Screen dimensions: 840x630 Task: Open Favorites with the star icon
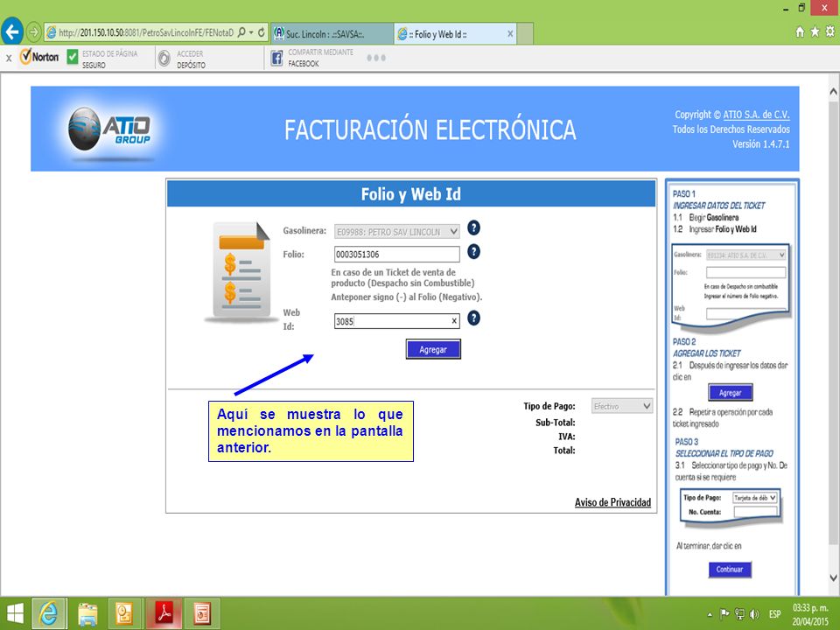coord(815,32)
